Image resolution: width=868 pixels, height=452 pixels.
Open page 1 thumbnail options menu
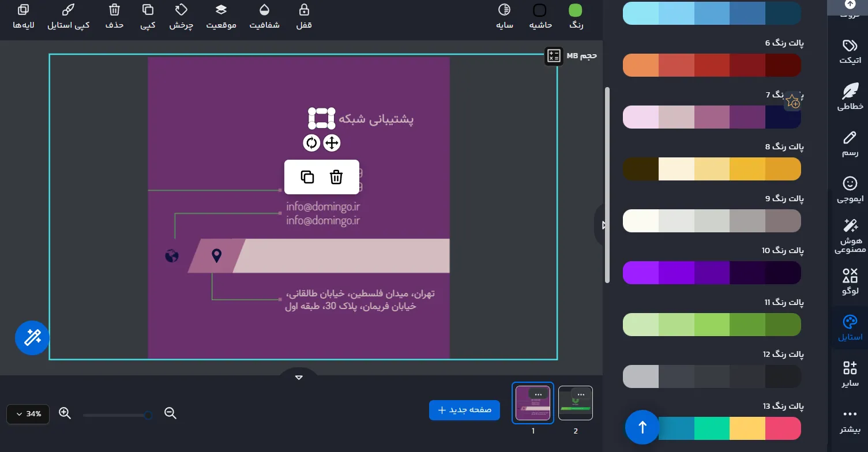[x=539, y=394]
